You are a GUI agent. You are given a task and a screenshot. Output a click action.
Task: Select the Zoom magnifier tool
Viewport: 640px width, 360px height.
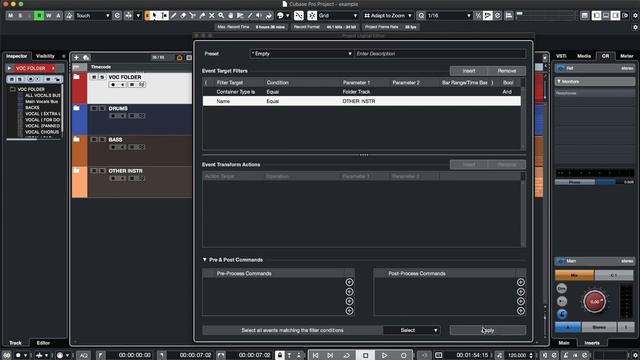(221, 16)
